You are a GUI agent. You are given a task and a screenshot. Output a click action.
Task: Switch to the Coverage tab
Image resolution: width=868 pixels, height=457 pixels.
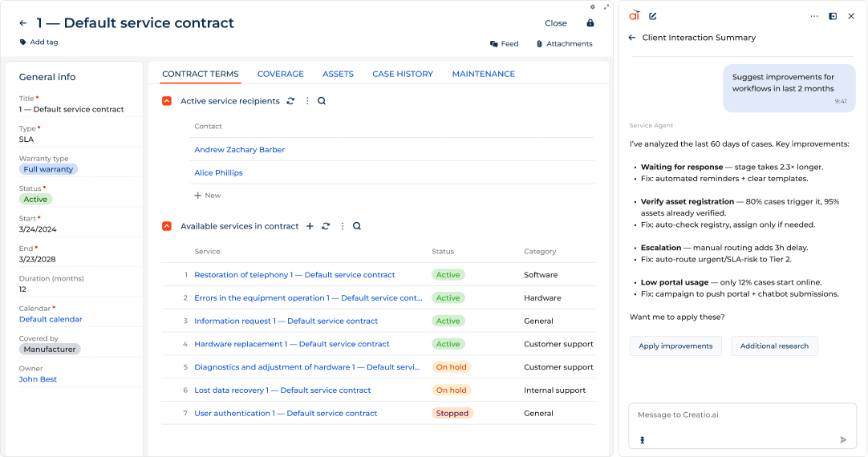pyautogui.click(x=280, y=74)
